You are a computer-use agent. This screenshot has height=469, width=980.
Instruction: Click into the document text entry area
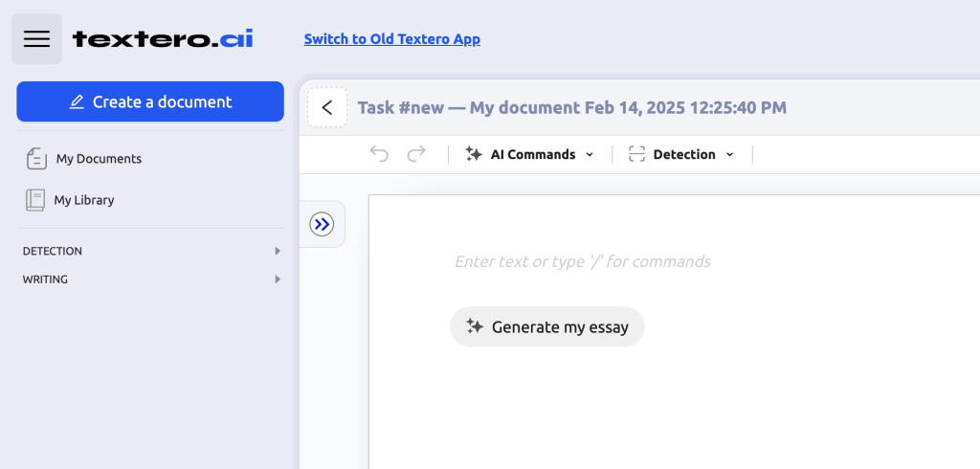(583, 260)
